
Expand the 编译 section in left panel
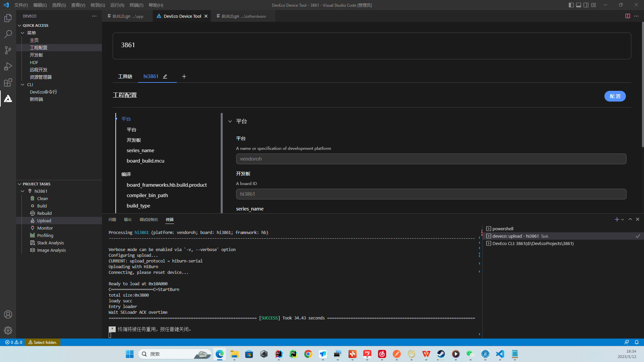point(126,174)
